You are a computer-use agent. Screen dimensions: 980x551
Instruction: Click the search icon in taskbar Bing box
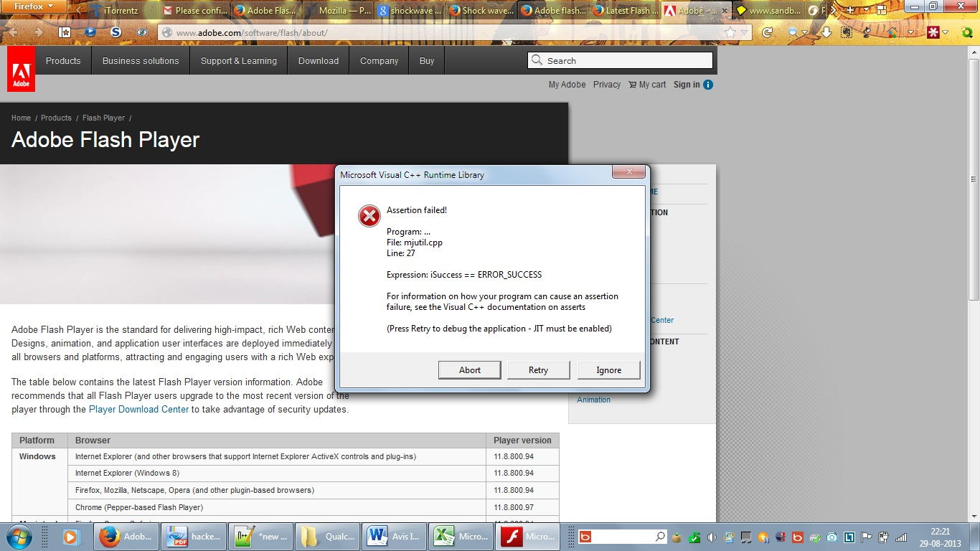(x=660, y=537)
